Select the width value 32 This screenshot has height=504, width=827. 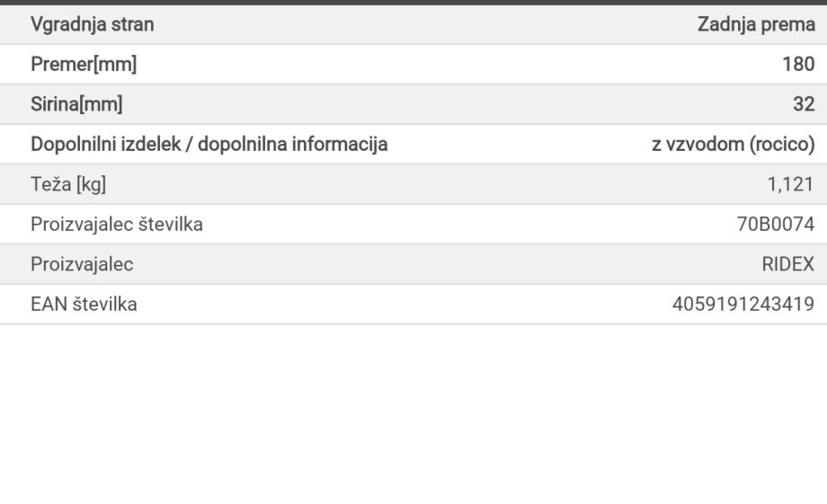(803, 104)
